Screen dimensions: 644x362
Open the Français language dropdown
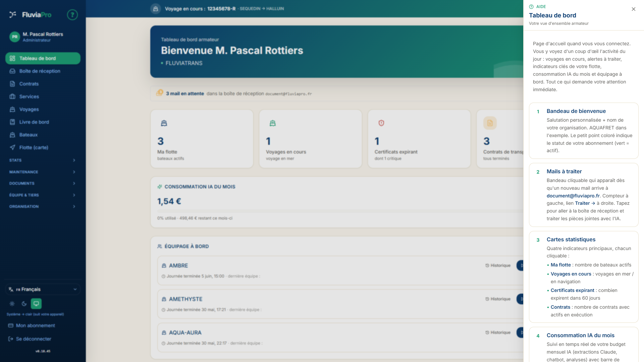(x=43, y=289)
